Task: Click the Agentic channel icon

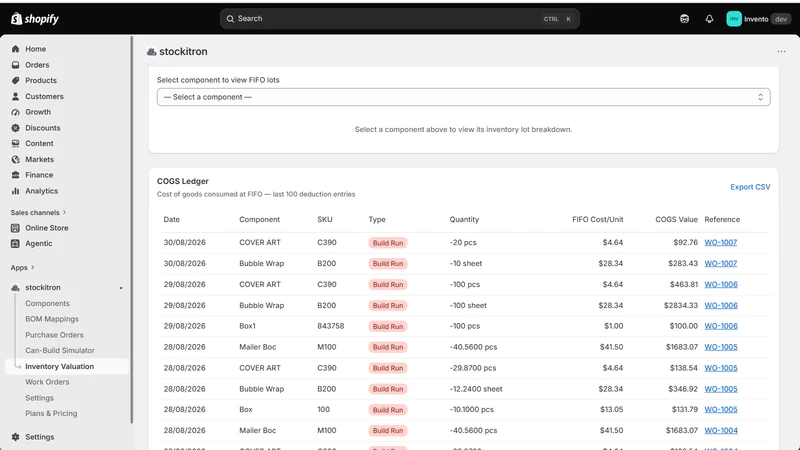Action: [15, 243]
